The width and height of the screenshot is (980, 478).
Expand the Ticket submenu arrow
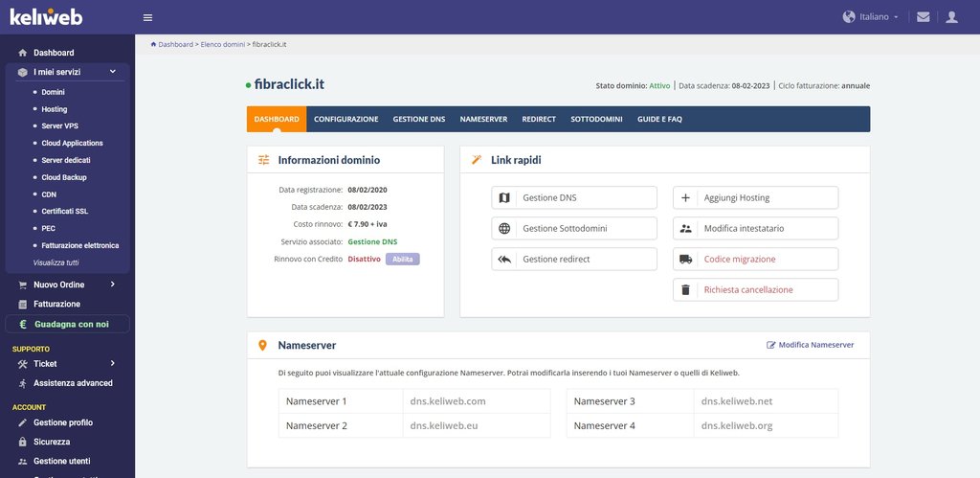pos(113,363)
